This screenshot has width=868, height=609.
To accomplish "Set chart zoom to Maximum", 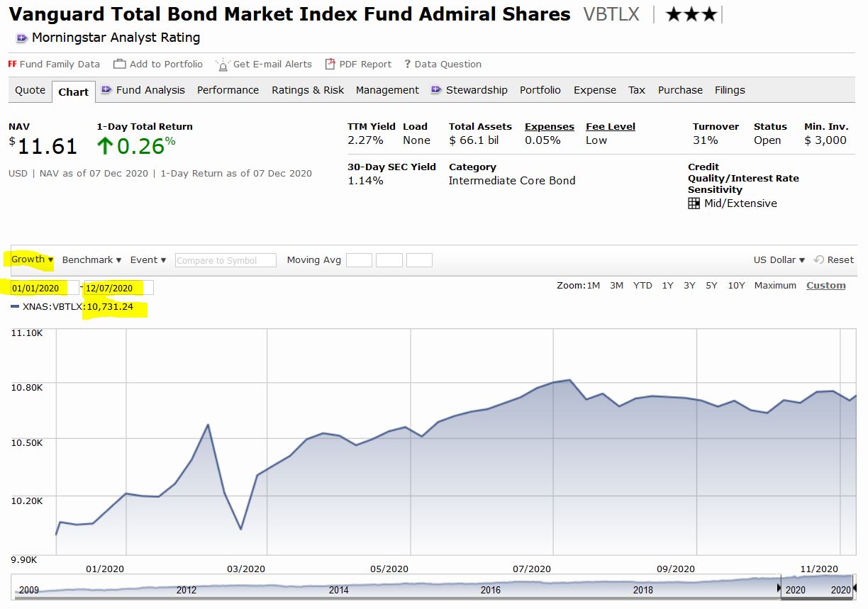I will pyautogui.click(x=775, y=286).
